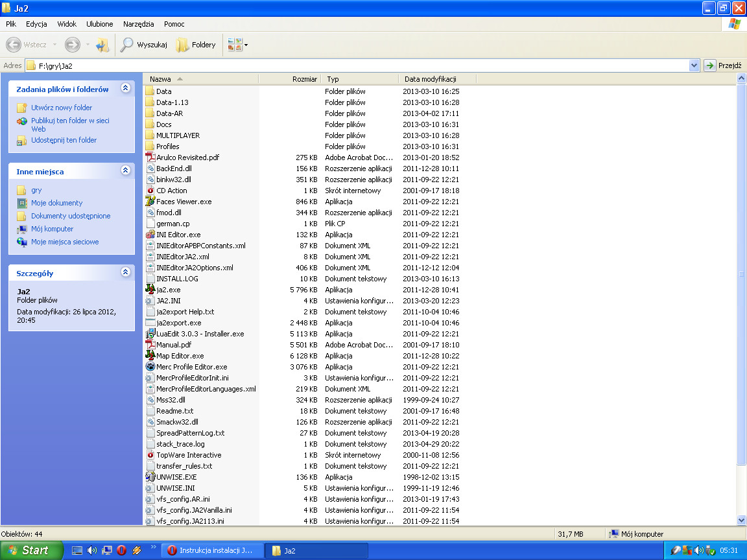Click the Faces Viewer.exe icon
Viewport: 747px width, 560px height.
[x=150, y=202]
